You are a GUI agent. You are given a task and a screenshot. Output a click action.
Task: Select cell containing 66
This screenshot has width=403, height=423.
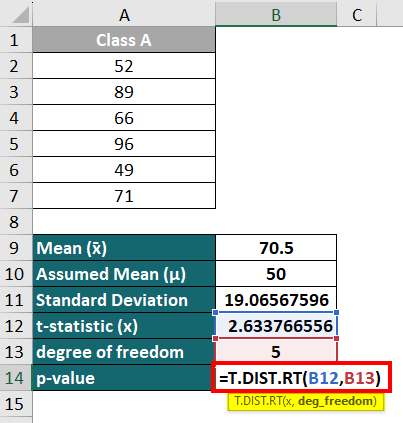[124, 118]
